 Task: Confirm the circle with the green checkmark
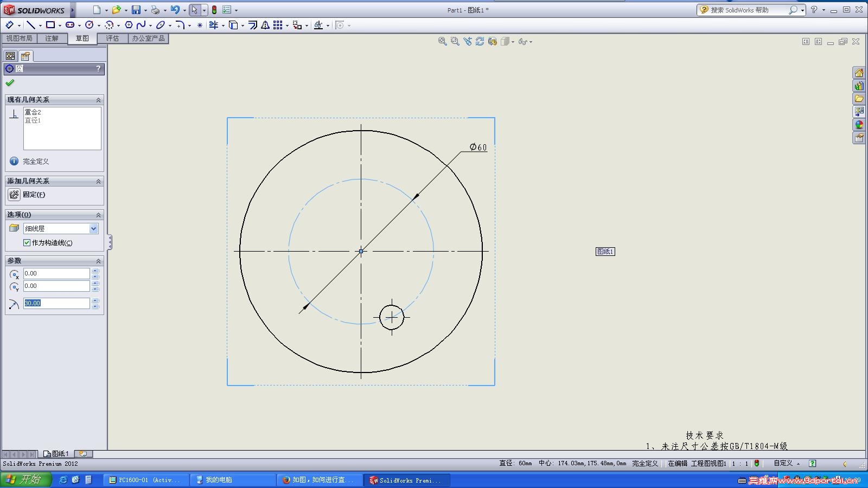[x=10, y=83]
